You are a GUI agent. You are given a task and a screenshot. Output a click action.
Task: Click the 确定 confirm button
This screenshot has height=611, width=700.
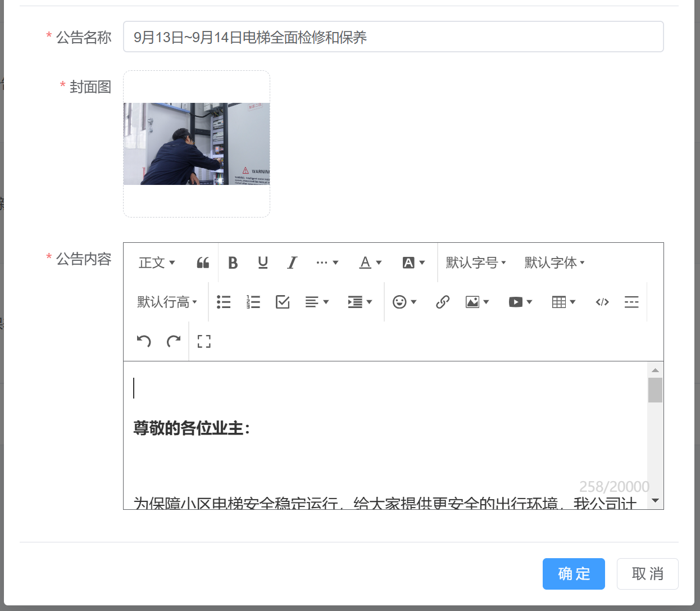tap(574, 574)
